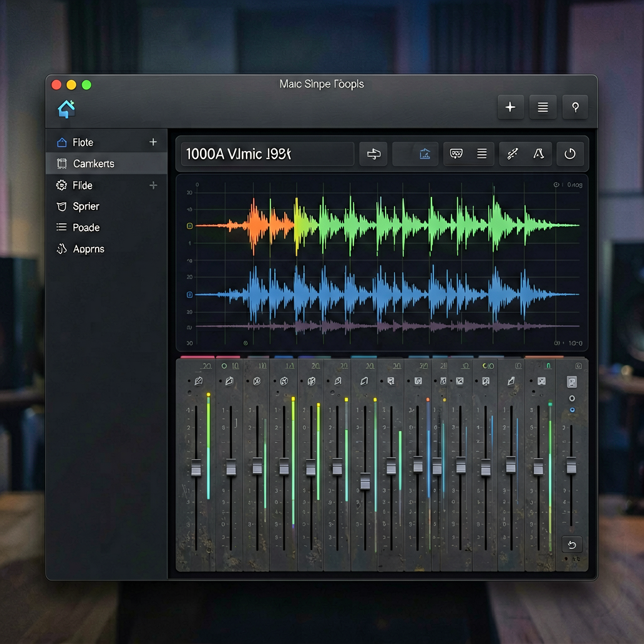
Task: Click the document icon on the master channel
Action: pyautogui.click(x=572, y=382)
